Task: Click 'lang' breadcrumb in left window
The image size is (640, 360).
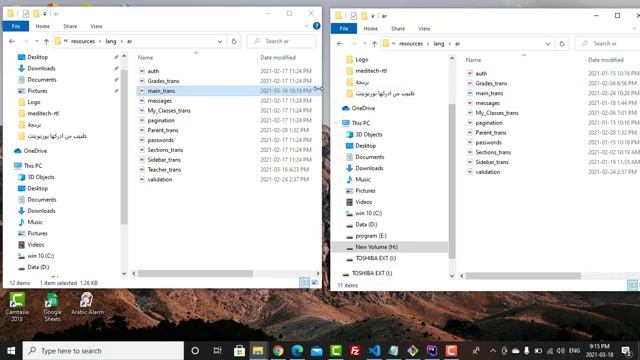Action: [x=111, y=41]
